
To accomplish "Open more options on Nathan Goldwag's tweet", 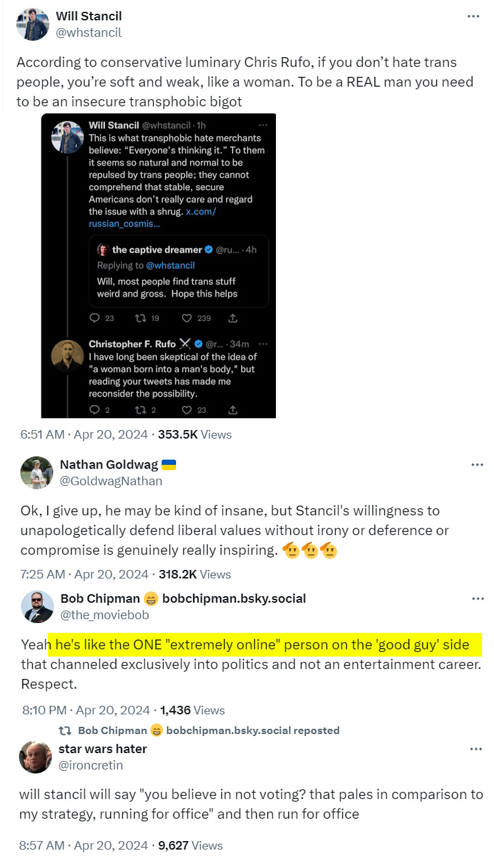I will (477, 465).
